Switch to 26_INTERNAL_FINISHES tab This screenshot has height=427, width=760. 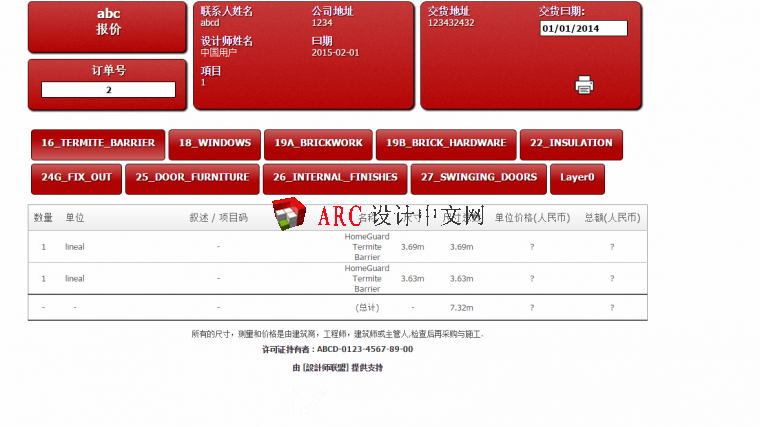coord(334,178)
